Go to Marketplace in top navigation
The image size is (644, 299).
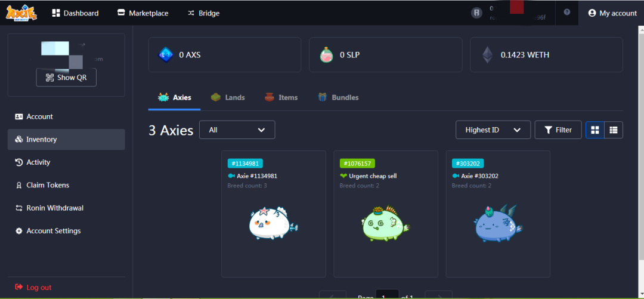click(143, 13)
